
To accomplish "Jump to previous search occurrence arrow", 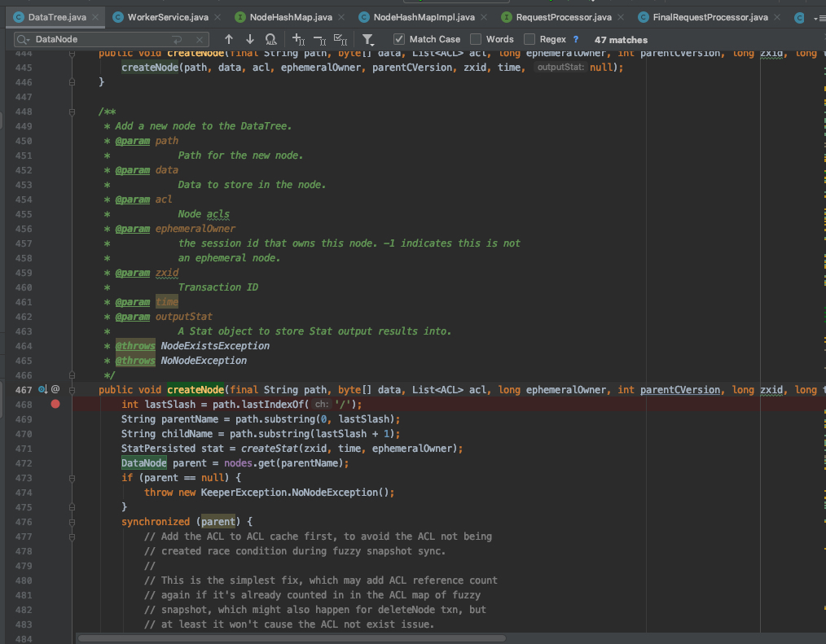I will tap(229, 40).
